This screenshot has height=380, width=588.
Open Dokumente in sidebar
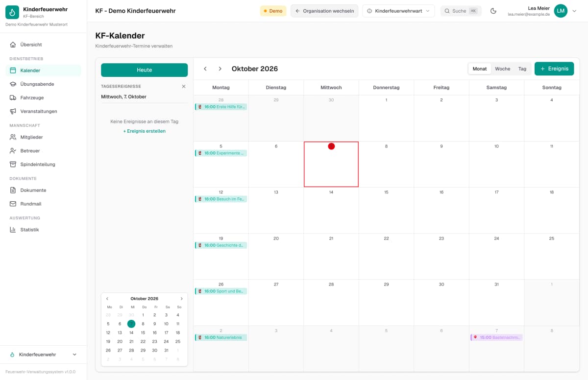pyautogui.click(x=44, y=190)
